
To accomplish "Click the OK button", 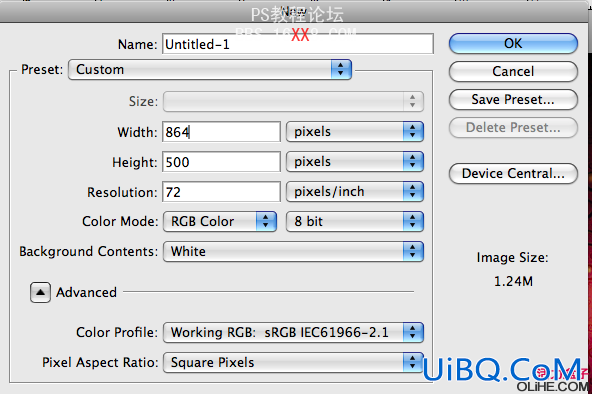I will (x=513, y=44).
